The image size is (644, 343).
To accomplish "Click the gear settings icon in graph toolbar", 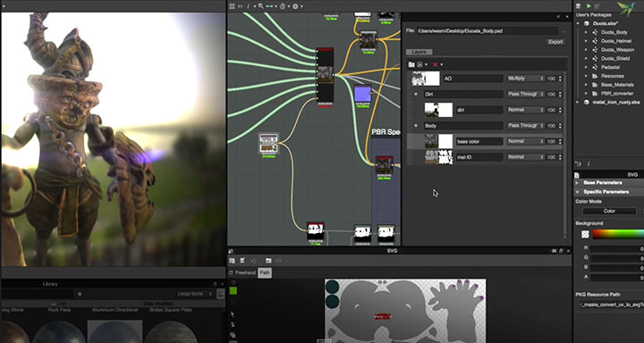I will [x=295, y=6].
